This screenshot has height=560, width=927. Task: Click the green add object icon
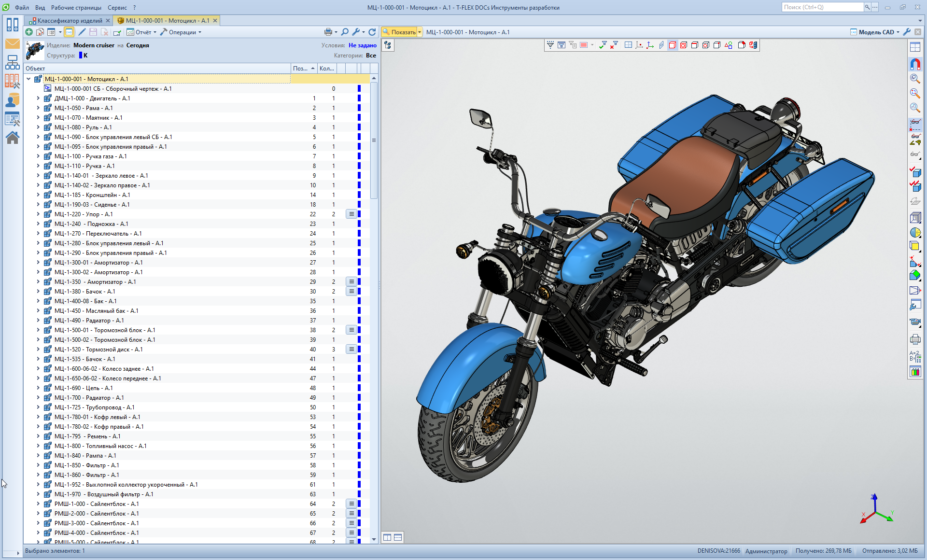(x=29, y=32)
